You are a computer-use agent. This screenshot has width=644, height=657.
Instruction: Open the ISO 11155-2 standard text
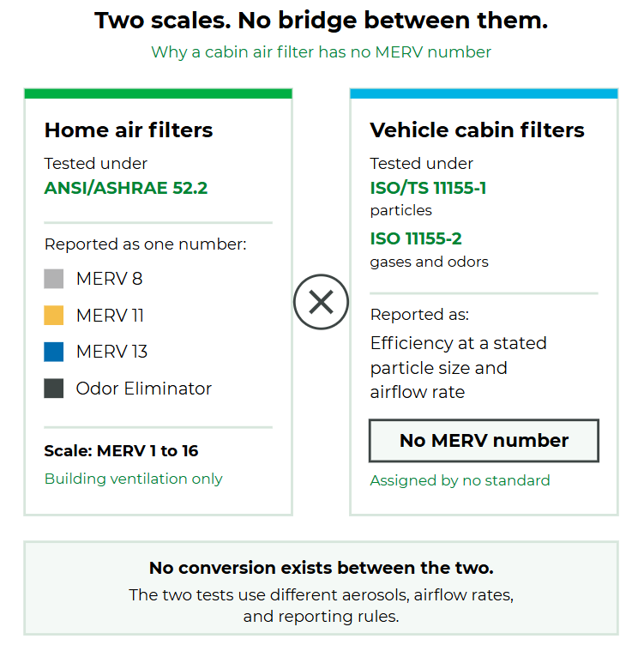click(x=416, y=238)
